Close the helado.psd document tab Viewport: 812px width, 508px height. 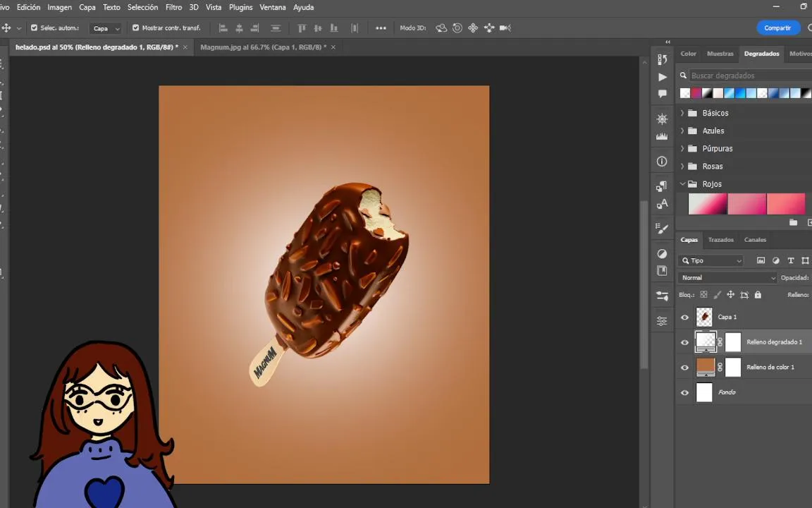(185, 47)
